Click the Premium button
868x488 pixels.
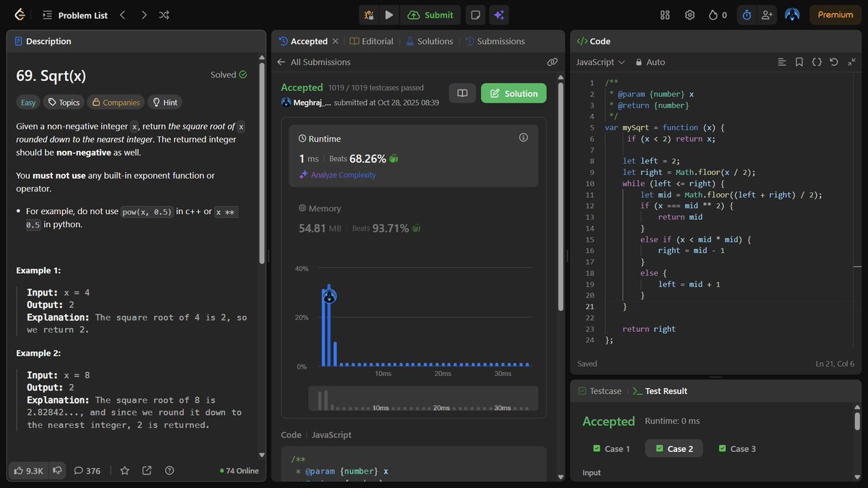point(835,14)
